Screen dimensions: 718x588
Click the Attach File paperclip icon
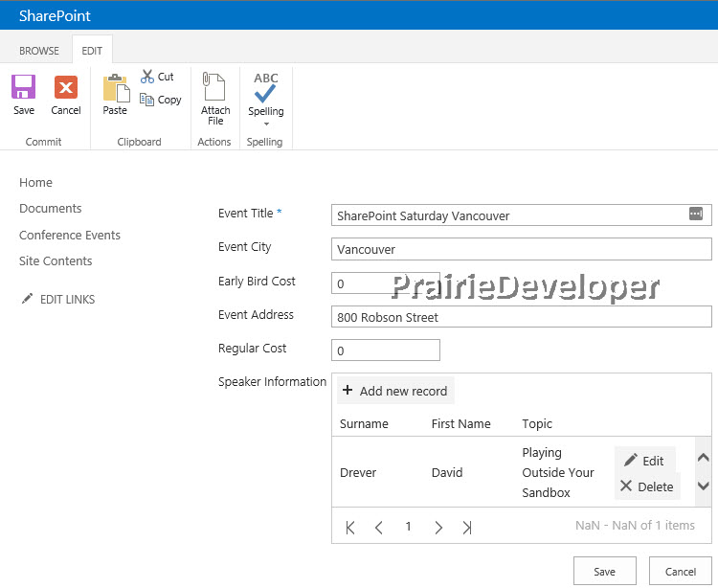coord(213,86)
